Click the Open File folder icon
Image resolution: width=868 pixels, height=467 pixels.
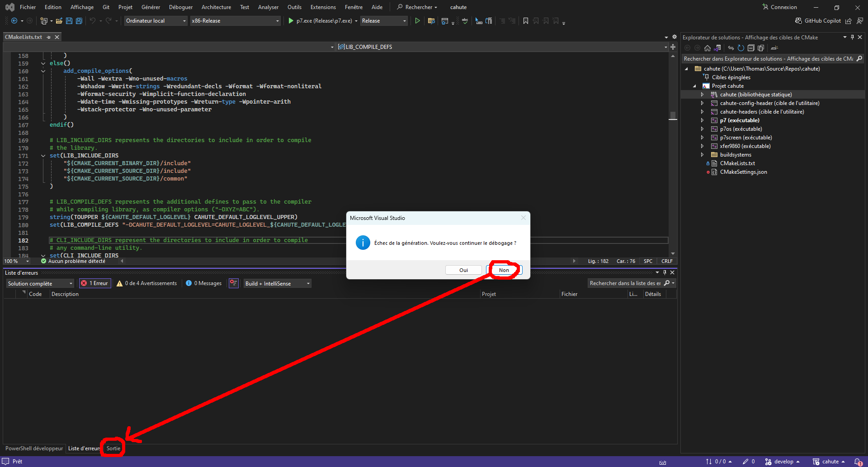click(x=59, y=21)
